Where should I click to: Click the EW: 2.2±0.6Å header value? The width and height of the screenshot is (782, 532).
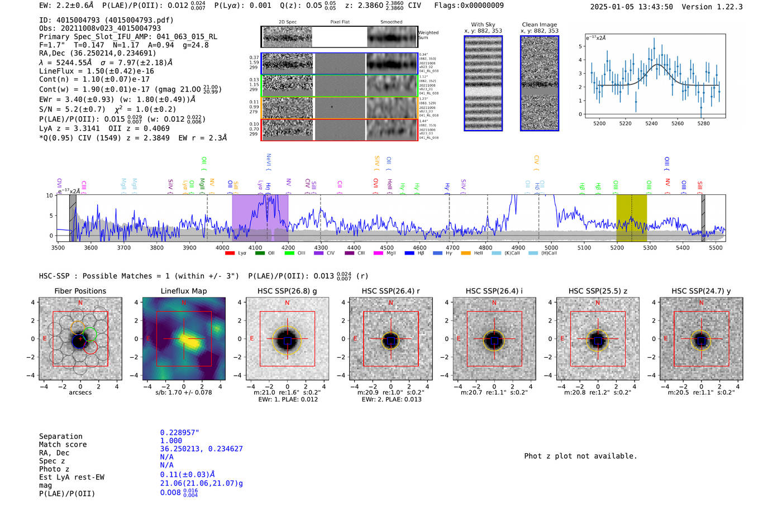66,6
